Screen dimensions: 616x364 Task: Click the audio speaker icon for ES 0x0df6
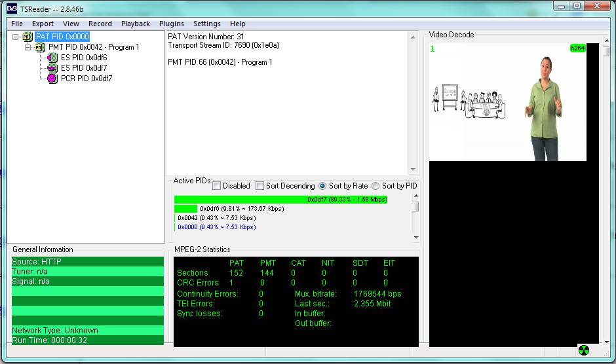tap(52, 58)
